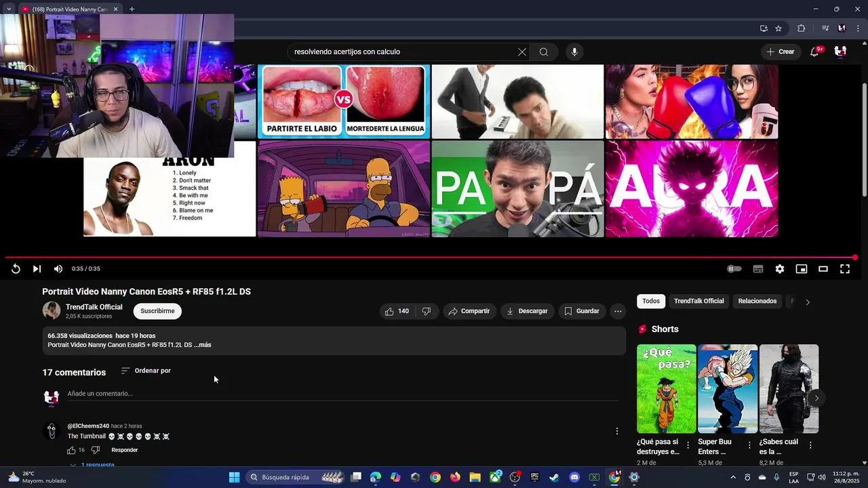The width and height of the screenshot is (868, 488).
Task: Open the Homer and Bart end-screen thumbnail
Action: [x=344, y=189]
